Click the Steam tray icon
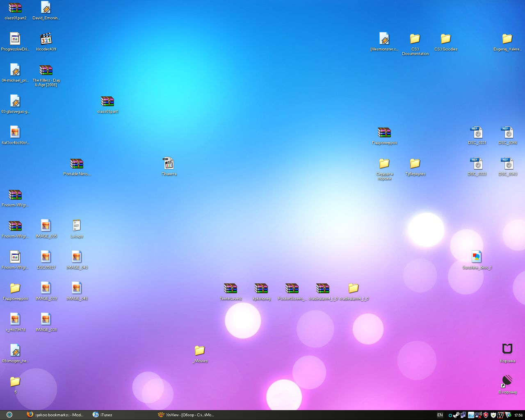 [456, 415]
